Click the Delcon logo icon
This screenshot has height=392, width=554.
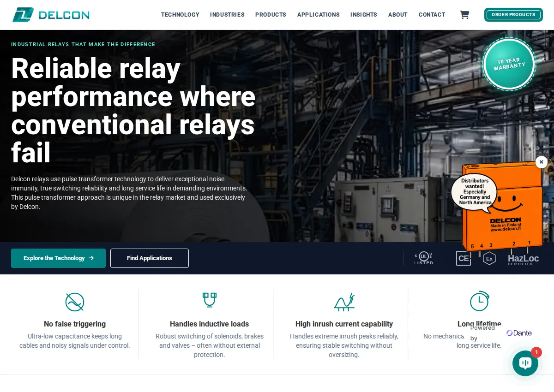23,15
